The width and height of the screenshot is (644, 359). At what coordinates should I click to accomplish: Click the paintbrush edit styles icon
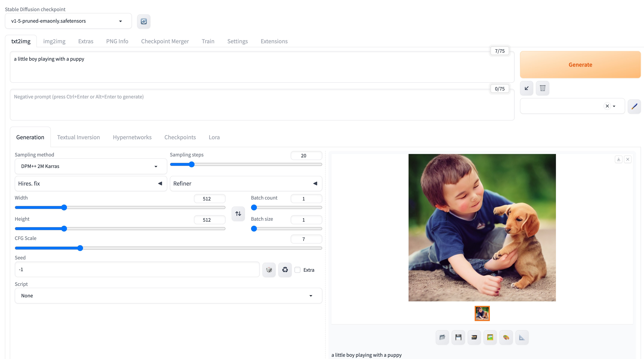pyautogui.click(x=634, y=106)
